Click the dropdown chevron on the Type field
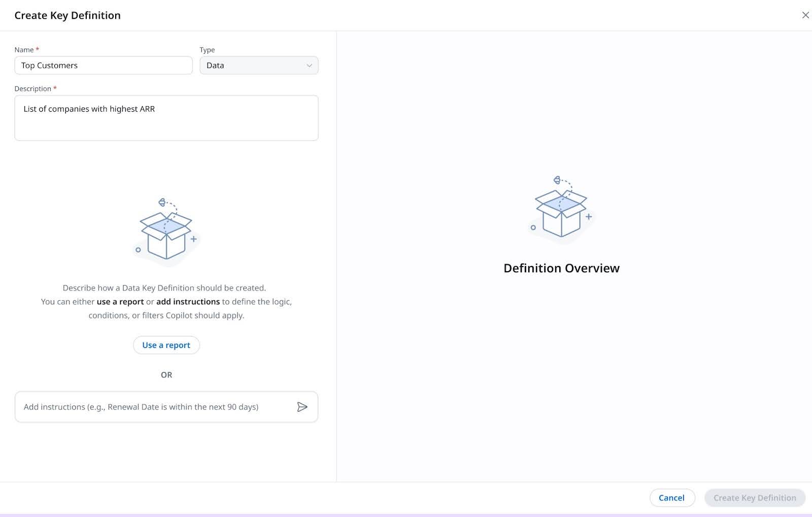 (310, 65)
